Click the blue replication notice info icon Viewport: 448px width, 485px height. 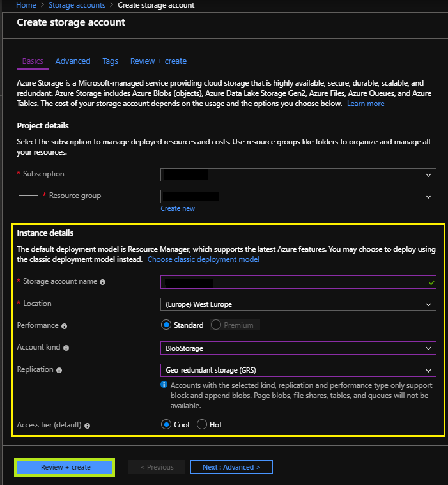tap(164, 385)
